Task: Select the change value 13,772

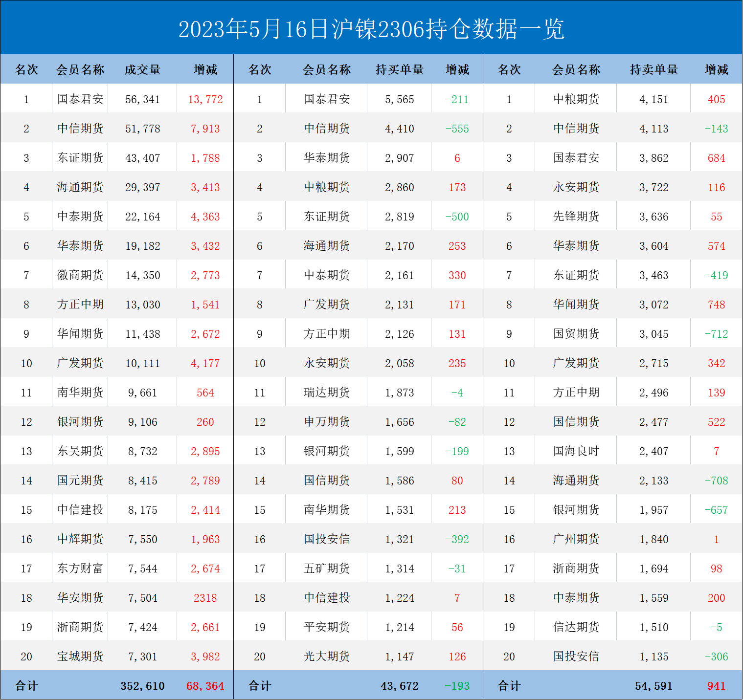Action: tap(205, 99)
